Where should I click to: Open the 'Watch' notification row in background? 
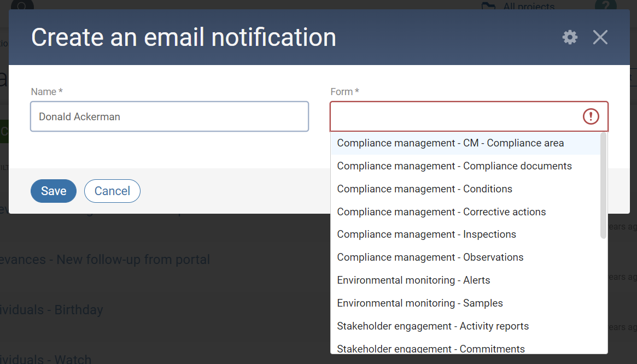point(45,359)
